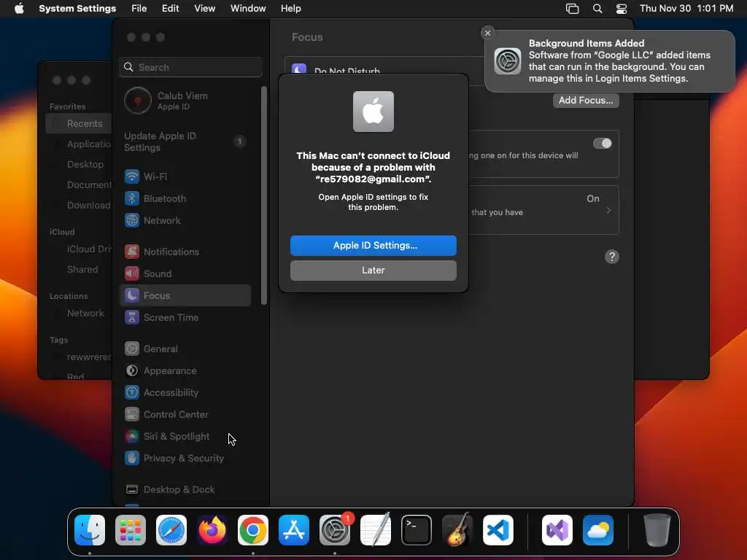The width and height of the screenshot is (747, 560).
Task: Open the Apple menu
Action: click(x=19, y=9)
